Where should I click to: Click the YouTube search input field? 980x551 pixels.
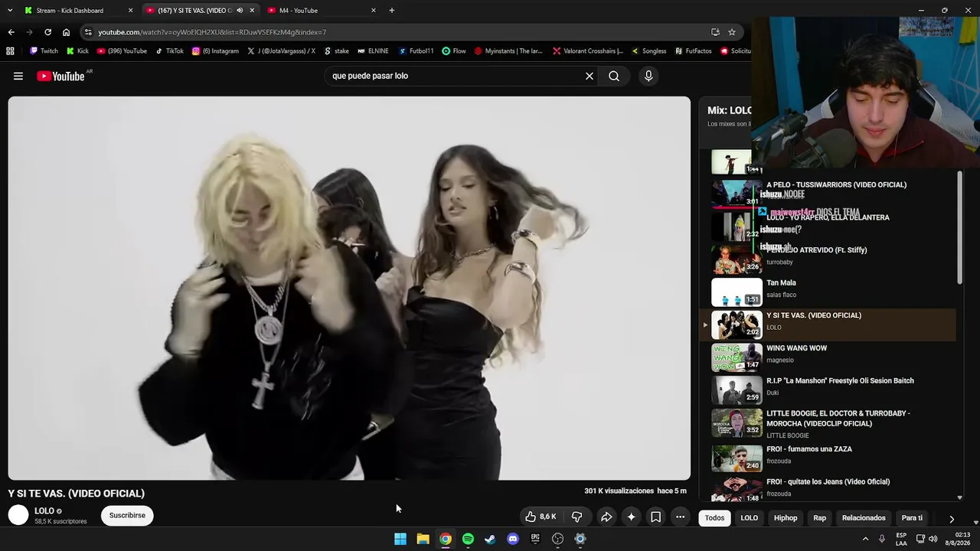point(456,76)
